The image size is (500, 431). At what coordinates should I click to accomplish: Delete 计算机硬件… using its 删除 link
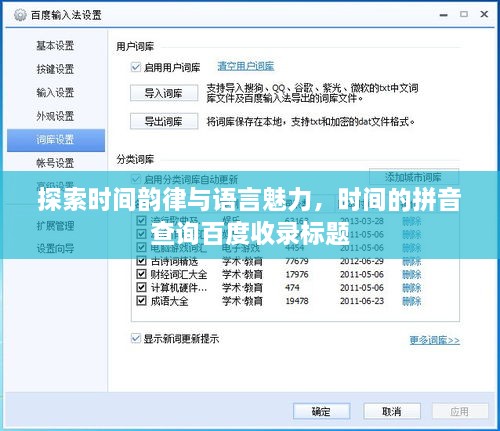pos(412,288)
